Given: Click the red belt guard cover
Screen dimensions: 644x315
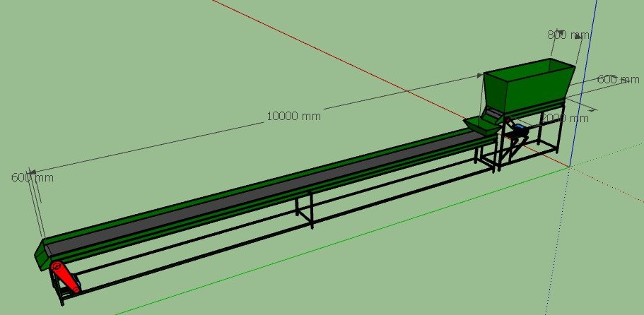Looking at the screenshot, I should (x=64, y=277).
